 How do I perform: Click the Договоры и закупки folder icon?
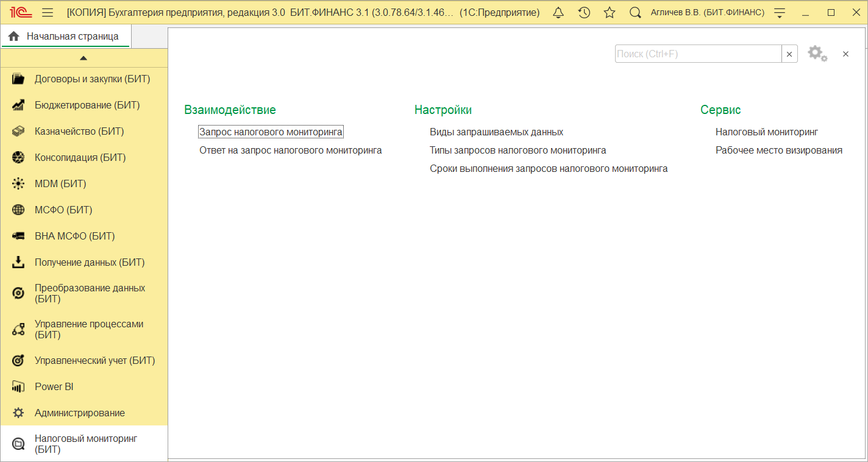pos(18,79)
